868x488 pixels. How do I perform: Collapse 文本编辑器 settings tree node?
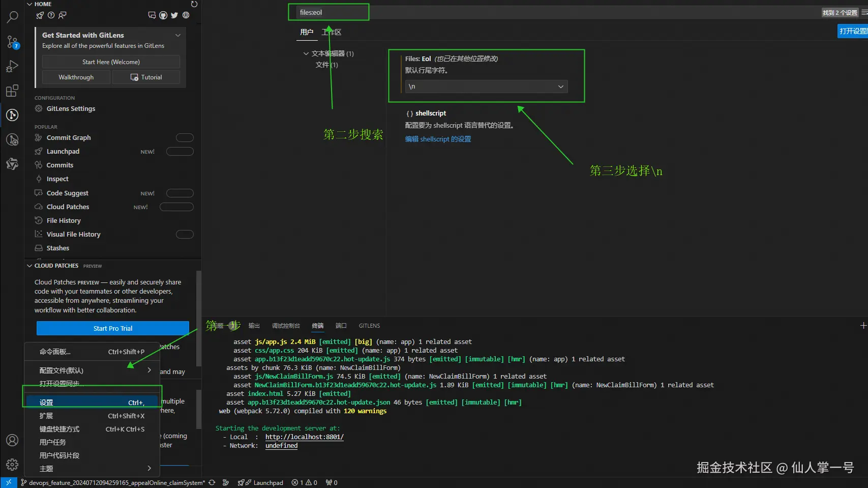306,53
